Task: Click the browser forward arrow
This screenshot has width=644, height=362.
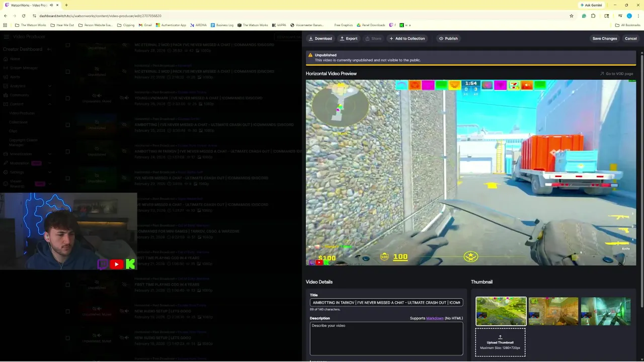Action: click(x=15, y=16)
